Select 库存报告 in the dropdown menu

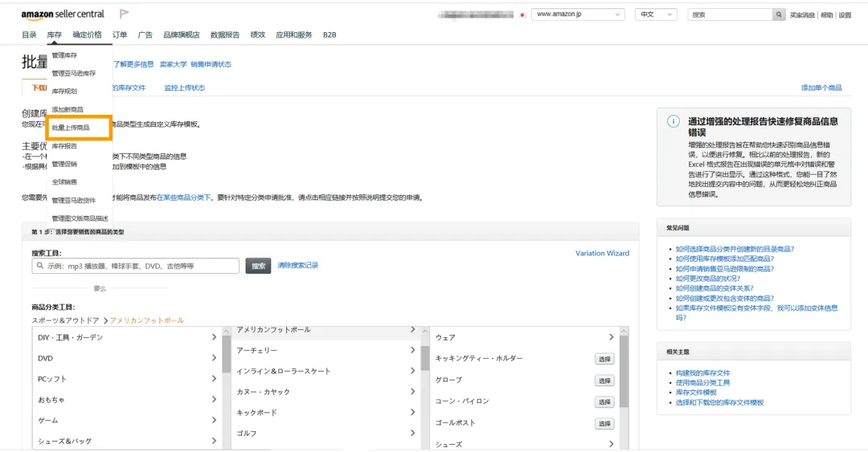(65, 146)
